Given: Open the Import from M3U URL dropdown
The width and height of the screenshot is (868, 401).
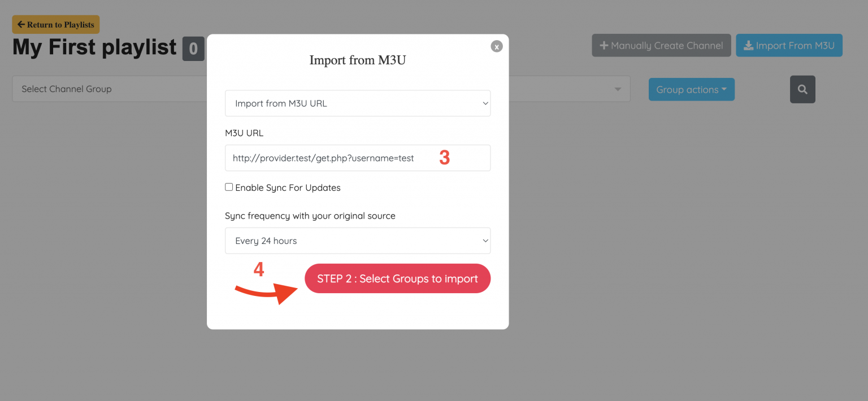Looking at the screenshot, I should (x=358, y=103).
